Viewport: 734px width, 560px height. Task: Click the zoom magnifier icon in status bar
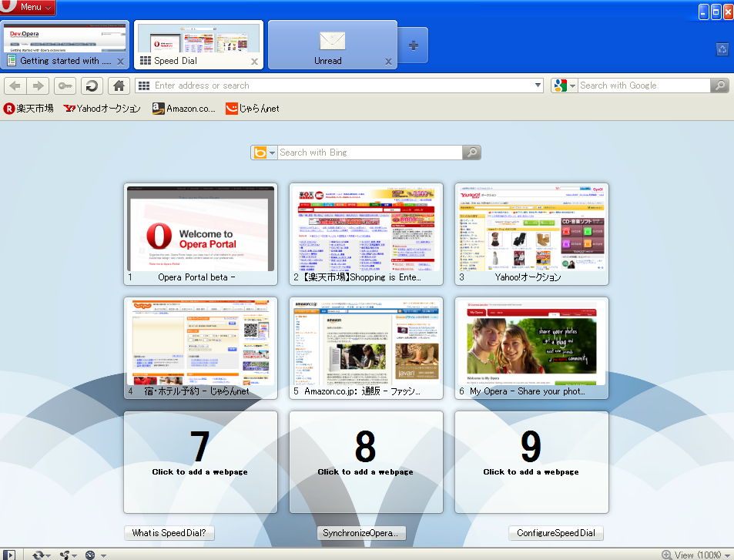[666, 555]
